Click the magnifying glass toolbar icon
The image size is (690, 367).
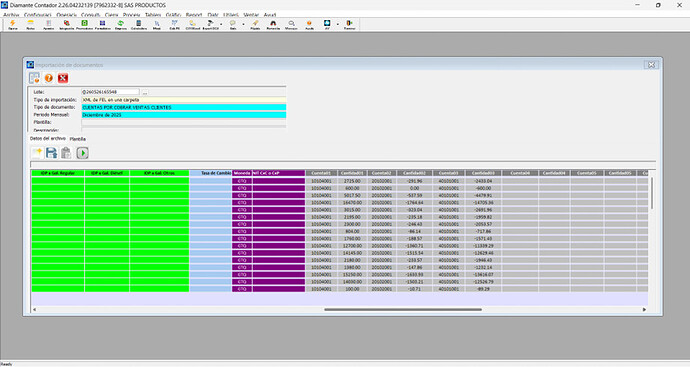[291, 23]
